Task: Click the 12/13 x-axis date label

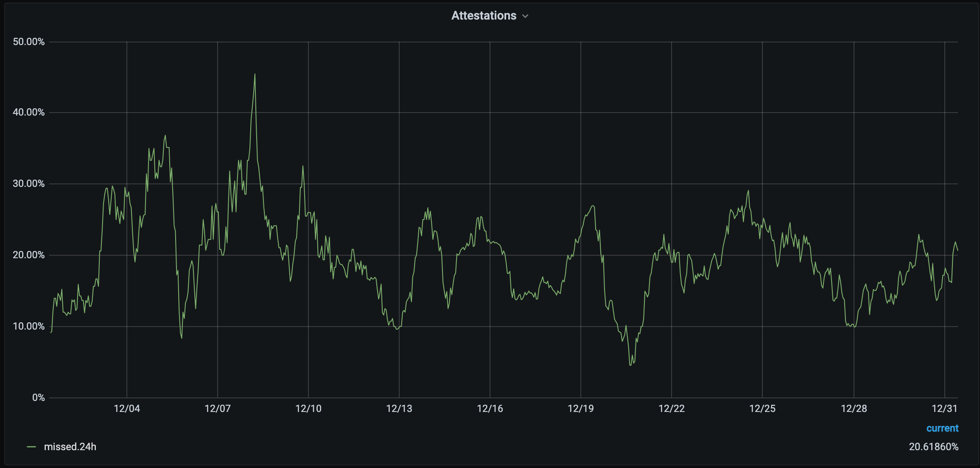Action: tap(399, 409)
